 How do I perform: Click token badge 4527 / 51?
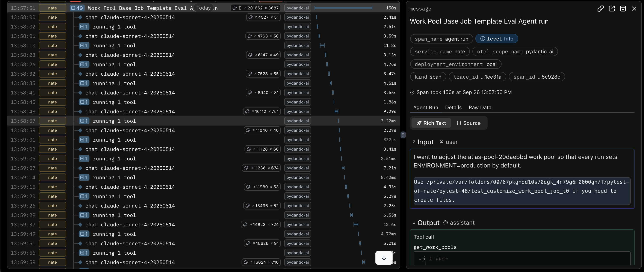point(263,17)
